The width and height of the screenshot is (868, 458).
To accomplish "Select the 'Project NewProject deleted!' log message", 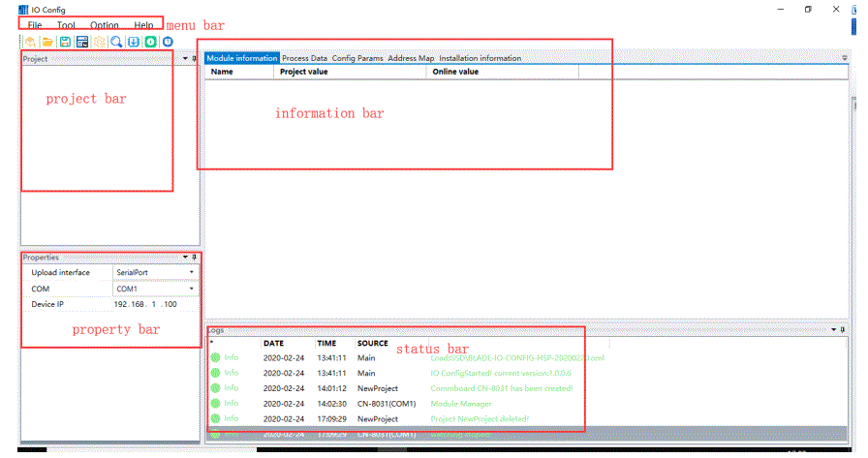I will (480, 418).
